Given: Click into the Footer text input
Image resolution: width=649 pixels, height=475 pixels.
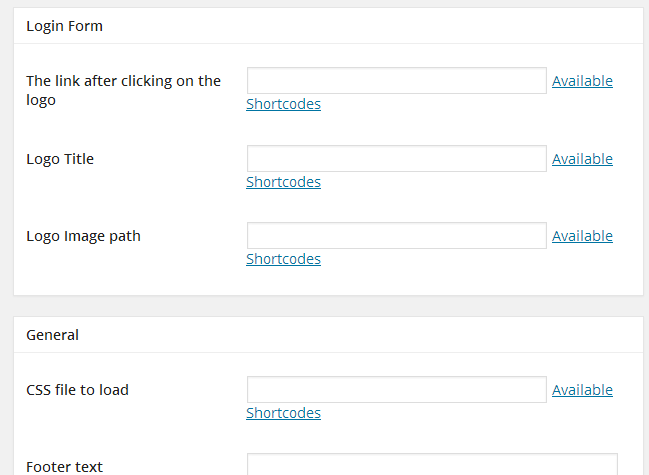Looking at the screenshot, I should [432, 466].
